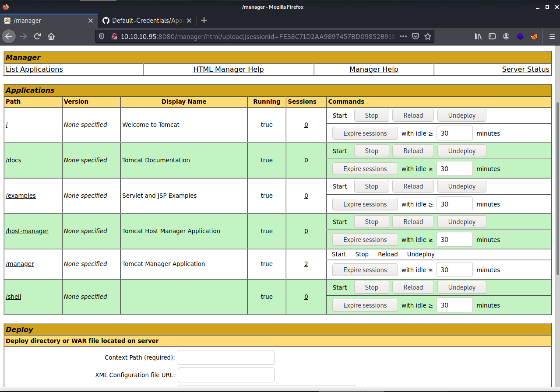Undeploy the /examples application
Image resolution: width=560 pixels, height=392 pixels.
(x=461, y=186)
